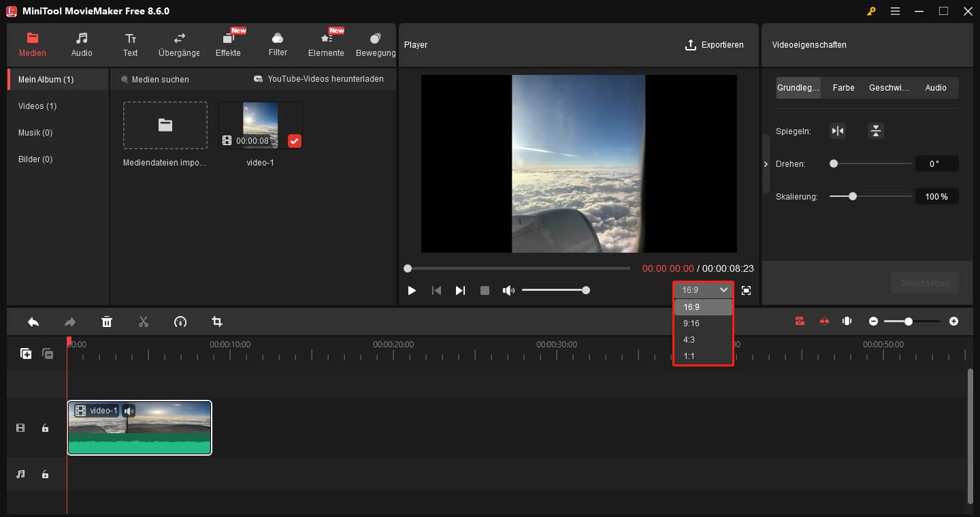Uncheck the video-1 selection checkmark
Viewport: 980px width, 517px height.
(x=294, y=141)
